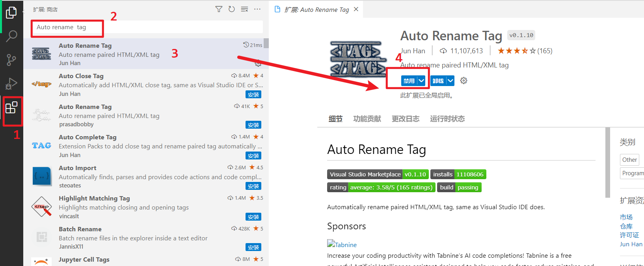Install the Highlight Matching Tag extension

click(x=253, y=217)
